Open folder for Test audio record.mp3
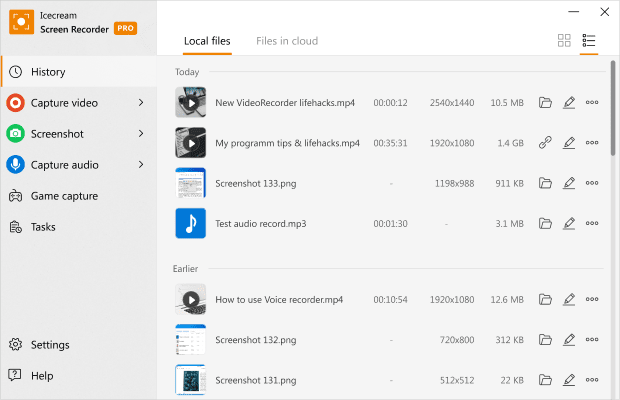Screen dimensions: 620x400 click(545, 223)
